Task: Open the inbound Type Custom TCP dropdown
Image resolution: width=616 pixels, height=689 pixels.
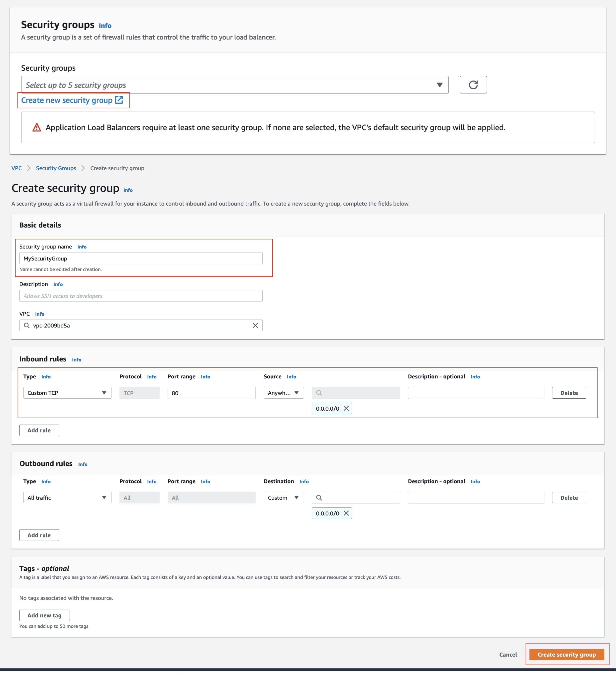Action: [x=67, y=393]
